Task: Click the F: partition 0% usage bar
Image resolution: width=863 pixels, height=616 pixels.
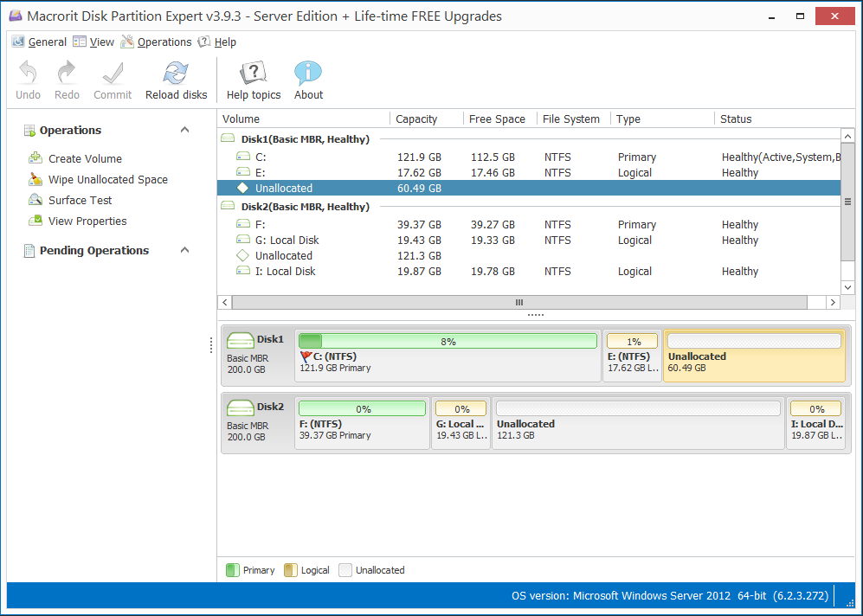Action: (362, 408)
